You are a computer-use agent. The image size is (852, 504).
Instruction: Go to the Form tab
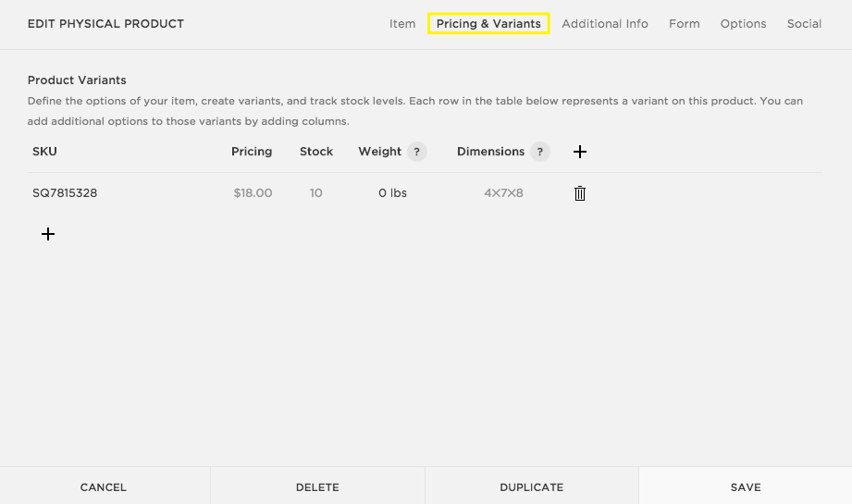click(684, 24)
